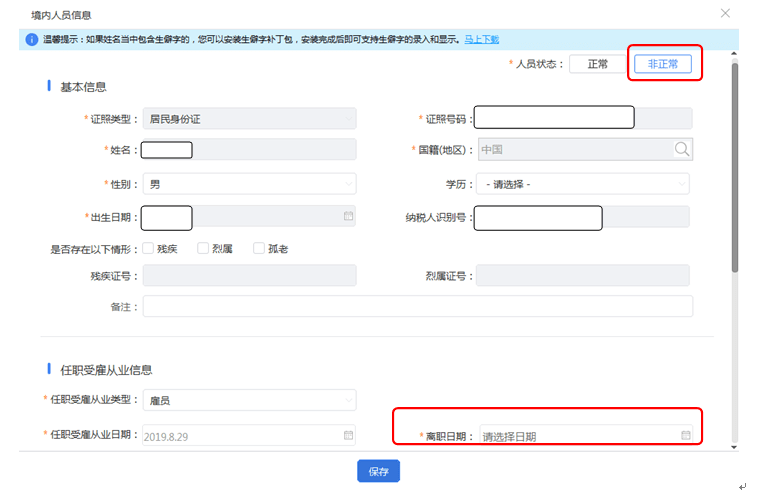This screenshot has width=760, height=495.
Task: Open the 性别 dropdown
Action: click(249, 184)
